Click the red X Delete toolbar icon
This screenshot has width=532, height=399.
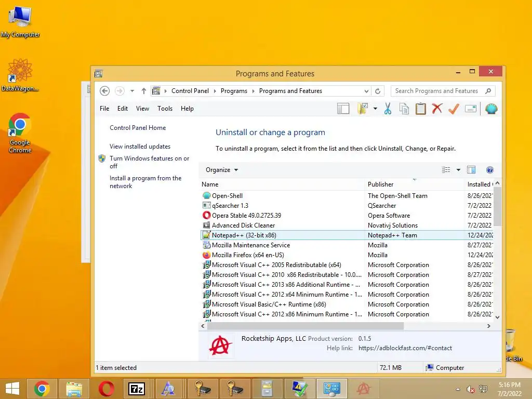click(437, 109)
